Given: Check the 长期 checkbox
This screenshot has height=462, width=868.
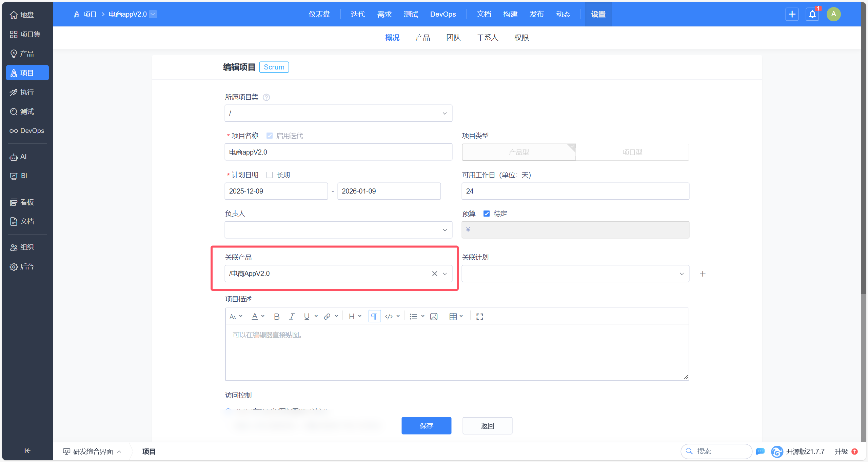Looking at the screenshot, I should 270,175.
